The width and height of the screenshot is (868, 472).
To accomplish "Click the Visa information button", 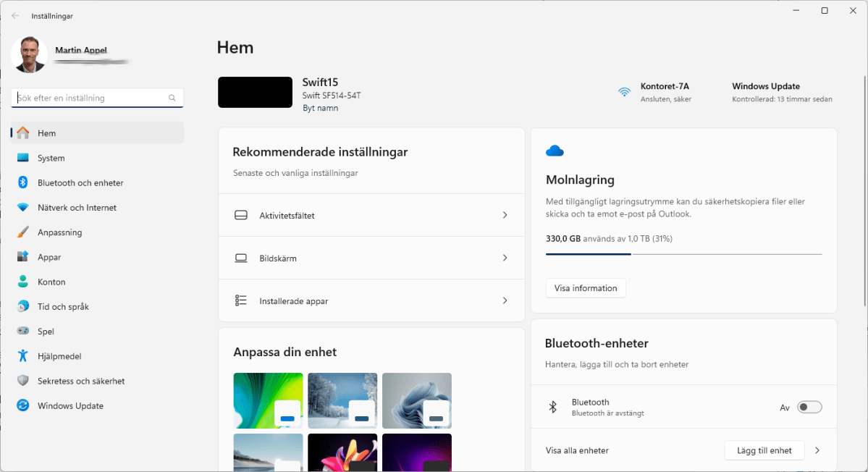I will click(586, 287).
